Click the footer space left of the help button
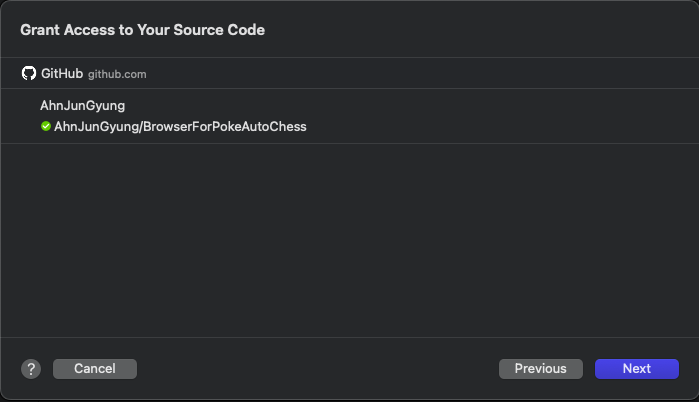This screenshot has height=402, width=699. [x=11, y=369]
